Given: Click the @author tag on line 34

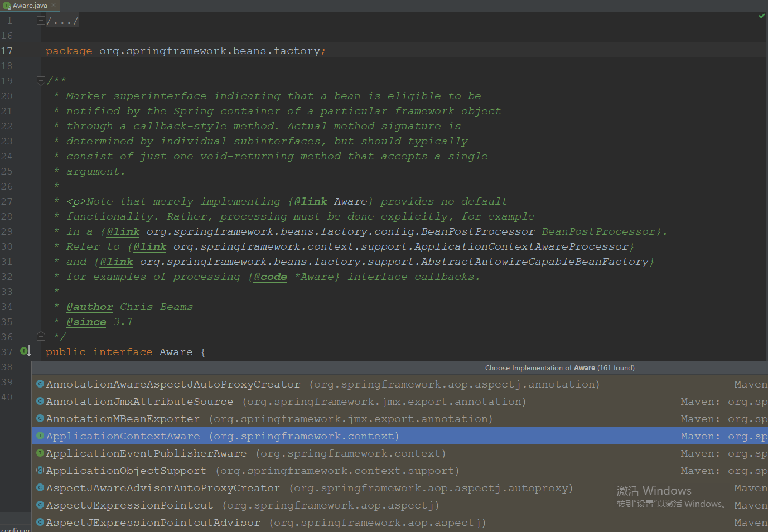Looking at the screenshot, I should [90, 307].
